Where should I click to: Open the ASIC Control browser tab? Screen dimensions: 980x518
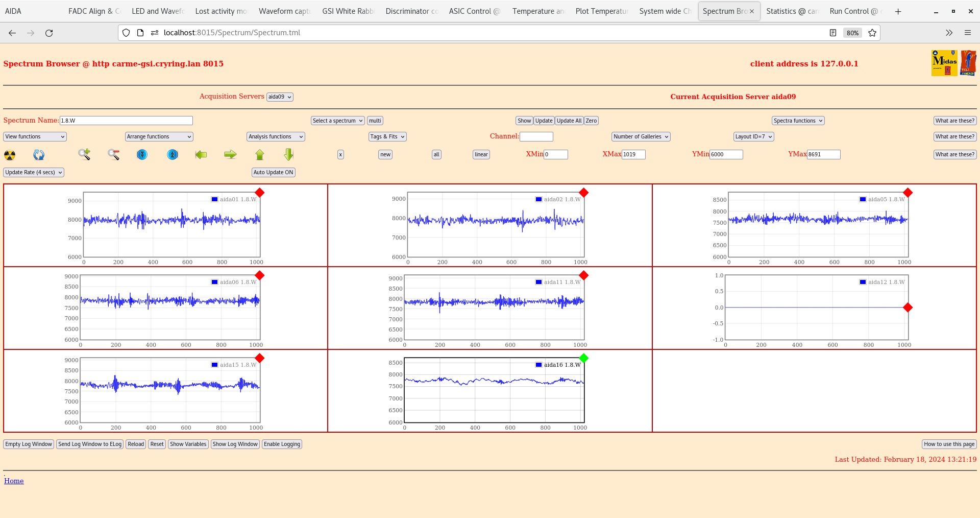(473, 11)
